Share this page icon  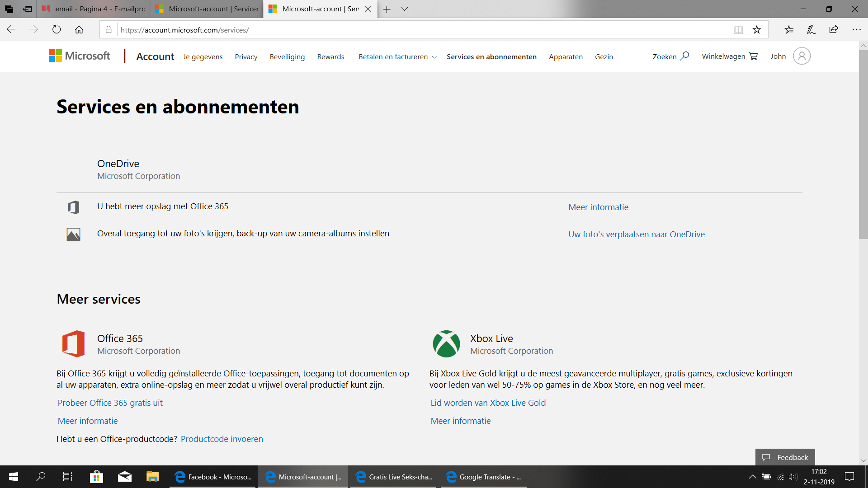(834, 30)
